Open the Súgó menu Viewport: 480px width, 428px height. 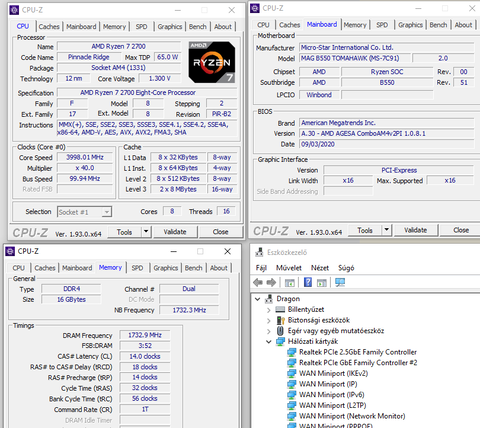point(346,268)
